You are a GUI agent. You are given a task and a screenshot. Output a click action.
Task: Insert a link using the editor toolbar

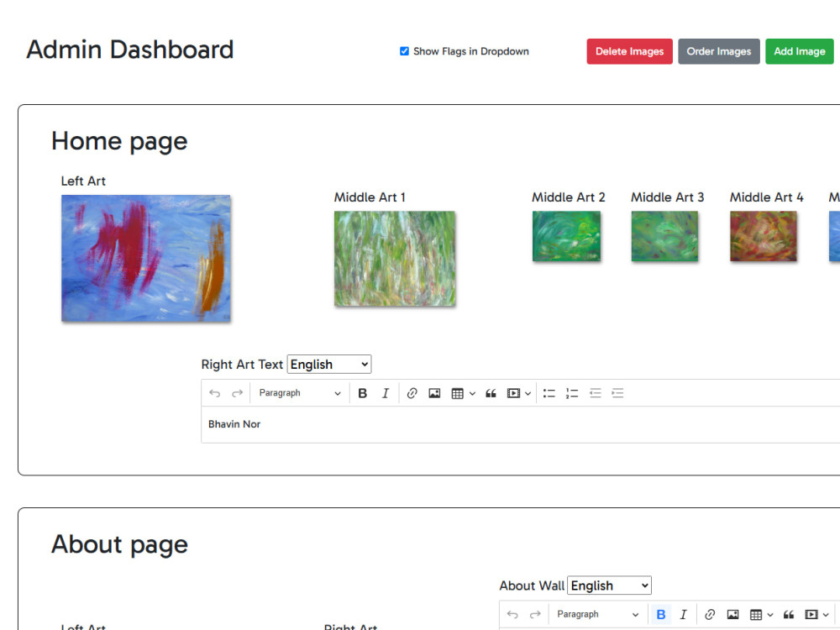click(411, 392)
